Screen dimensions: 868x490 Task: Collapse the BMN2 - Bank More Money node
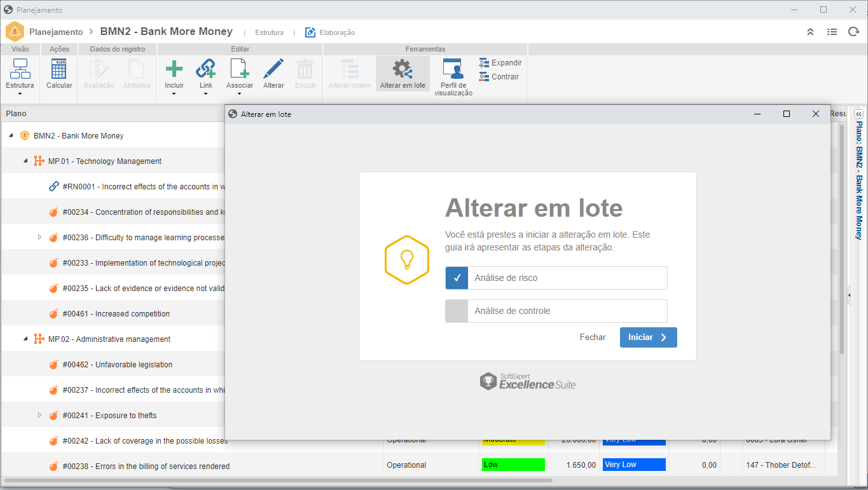click(11, 135)
